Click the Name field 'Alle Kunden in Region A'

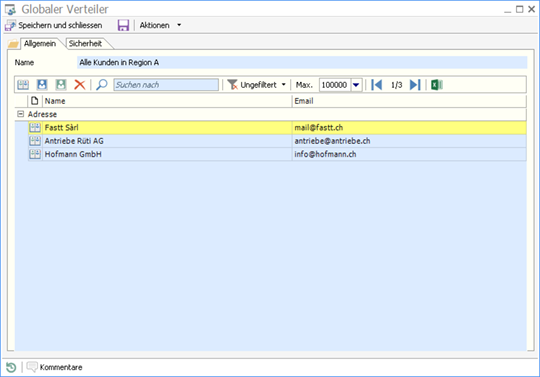point(302,62)
